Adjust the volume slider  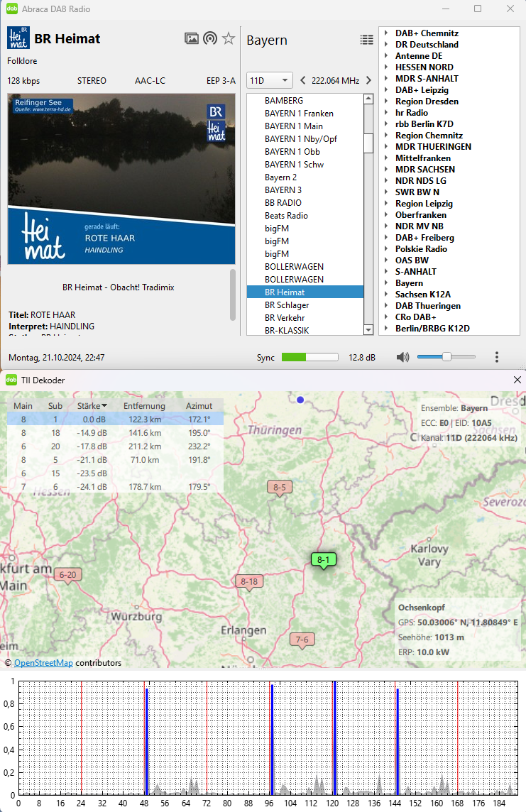click(x=446, y=357)
